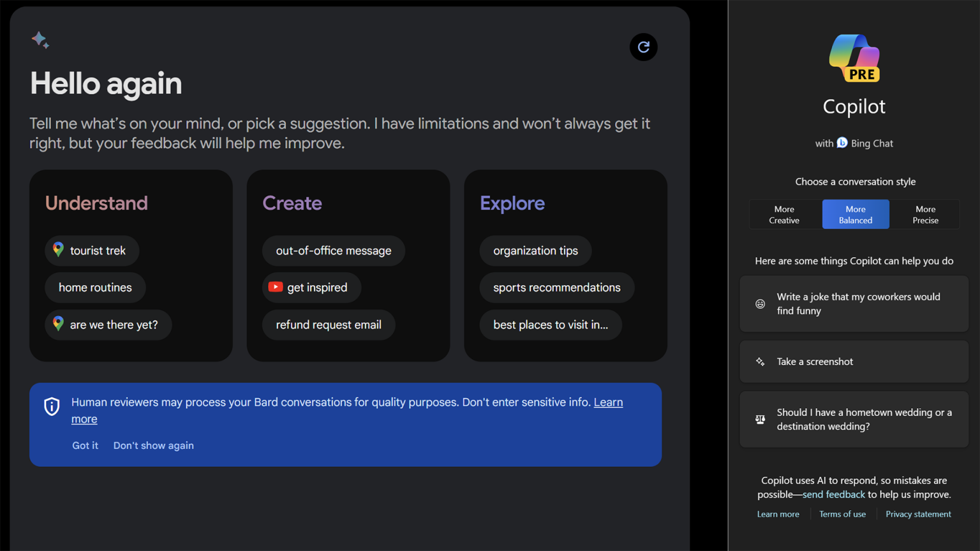Screen dimensions: 980x551
Task: Click the screenshot icon beside Take a screenshot
Action: tap(761, 362)
